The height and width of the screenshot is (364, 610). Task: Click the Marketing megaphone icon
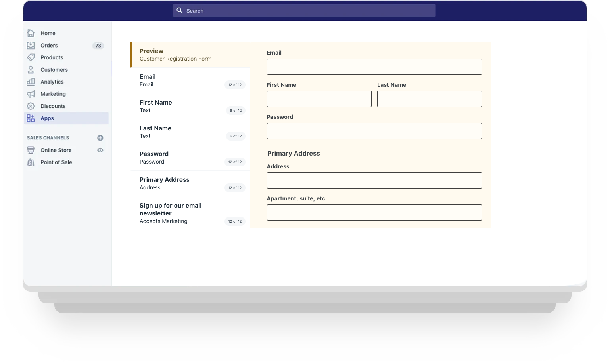click(x=31, y=94)
